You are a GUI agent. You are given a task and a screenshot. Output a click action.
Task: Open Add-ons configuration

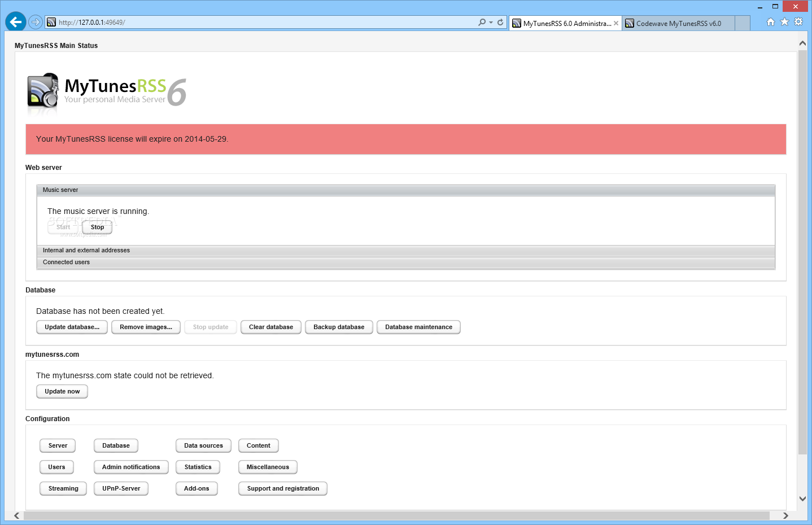click(x=197, y=489)
